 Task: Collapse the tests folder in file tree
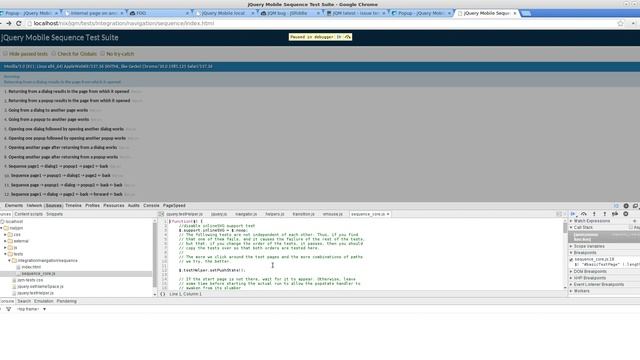click(x=5, y=254)
